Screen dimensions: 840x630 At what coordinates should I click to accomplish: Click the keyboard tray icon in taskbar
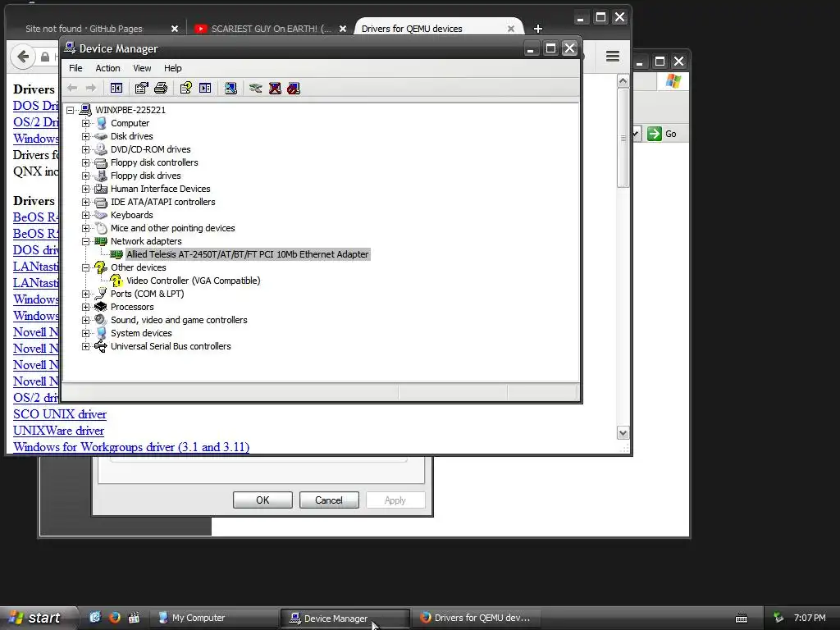pos(742,619)
